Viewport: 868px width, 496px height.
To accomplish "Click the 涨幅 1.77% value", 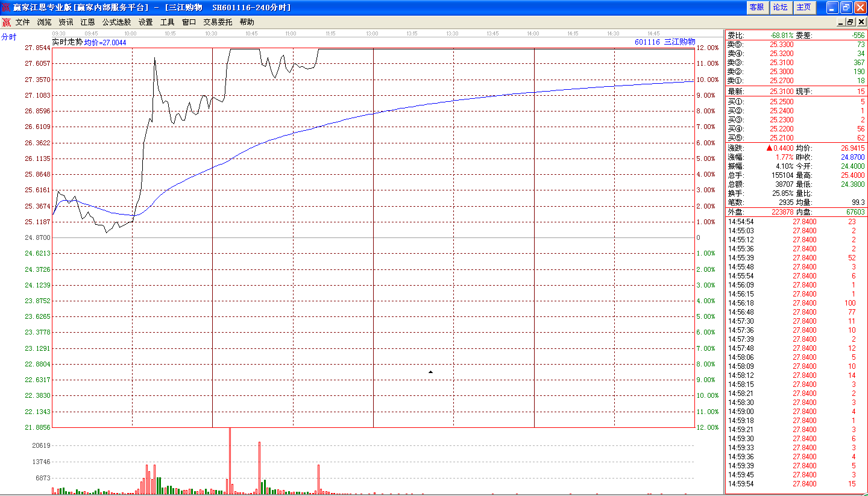I will pos(785,157).
